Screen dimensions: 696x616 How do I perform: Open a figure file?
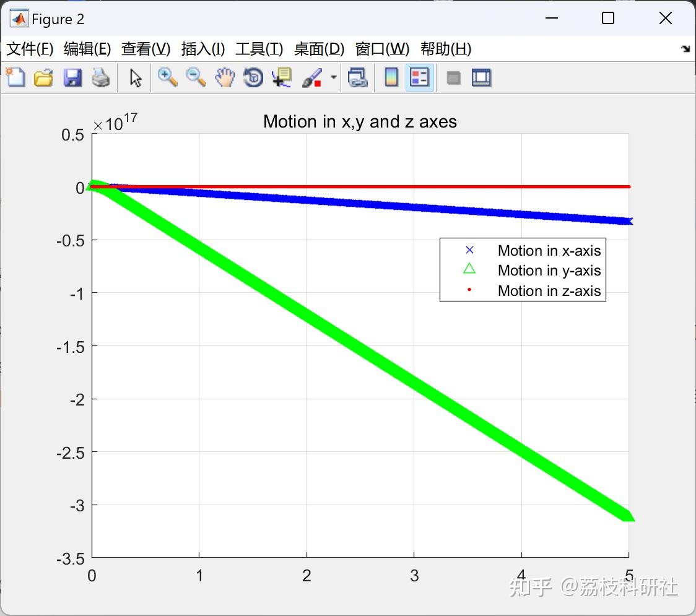pyautogui.click(x=43, y=78)
